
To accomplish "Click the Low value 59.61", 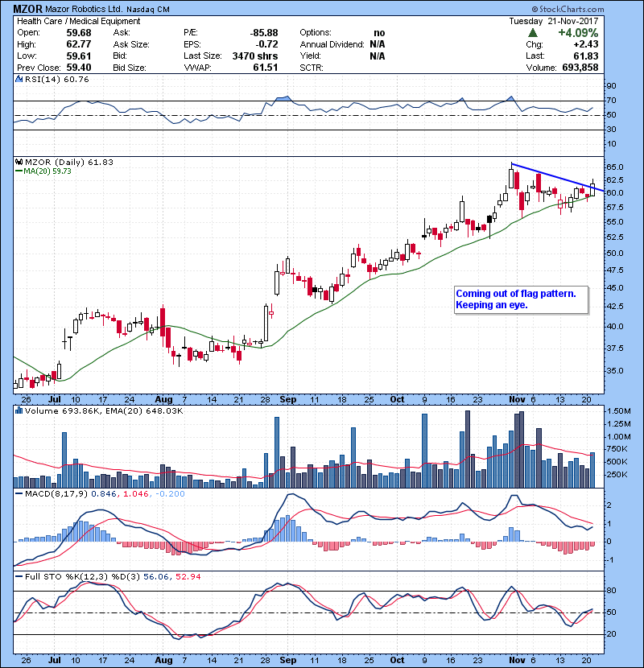I will (x=78, y=56).
